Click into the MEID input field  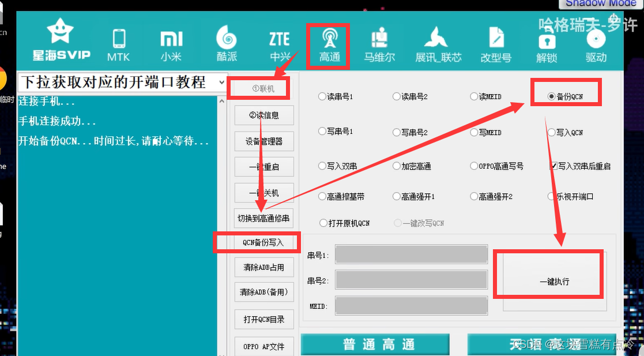coord(411,306)
